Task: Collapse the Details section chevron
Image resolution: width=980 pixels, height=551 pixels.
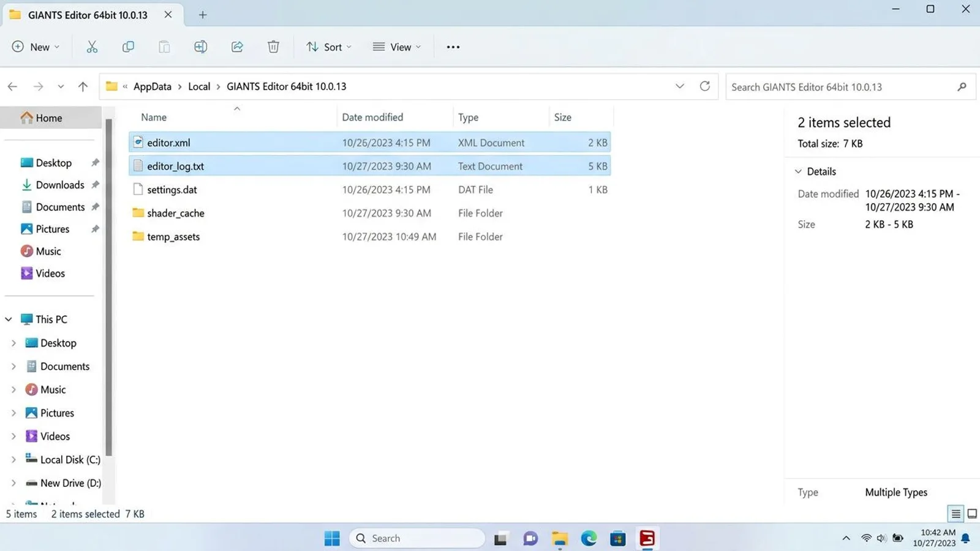Action: (x=798, y=171)
